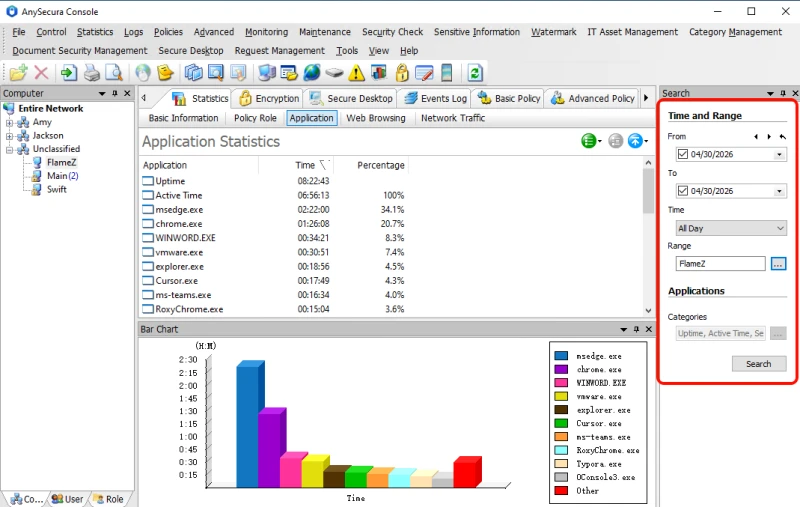Open the To date dropdown arrow
800x507 pixels.
[779, 191]
